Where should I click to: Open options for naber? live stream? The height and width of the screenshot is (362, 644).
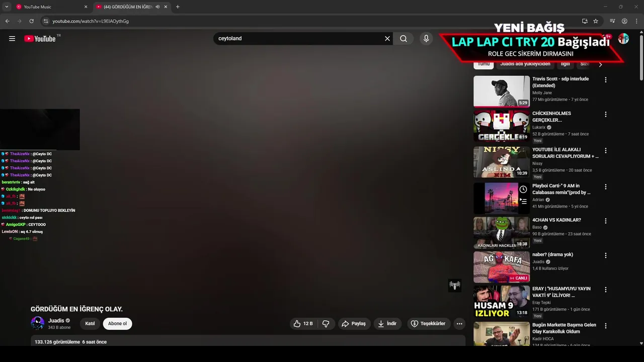click(x=606, y=255)
